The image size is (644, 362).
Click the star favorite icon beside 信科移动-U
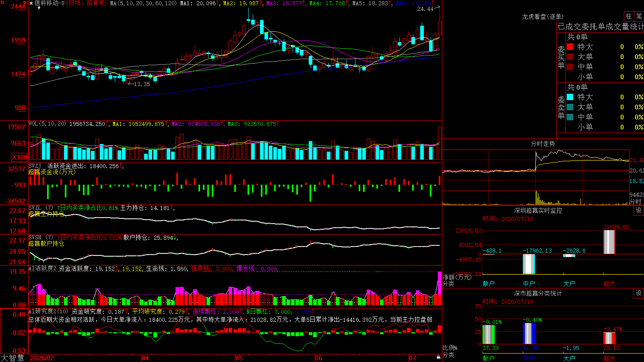pos(31,3)
